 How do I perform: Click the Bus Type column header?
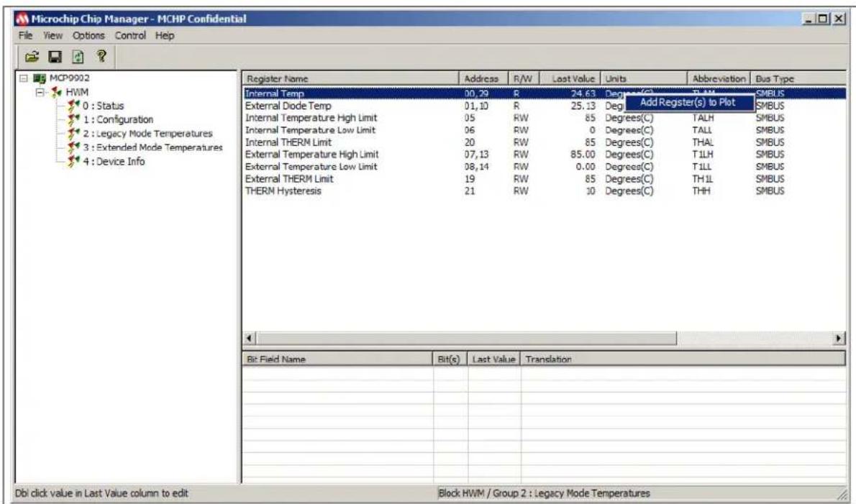(x=798, y=79)
